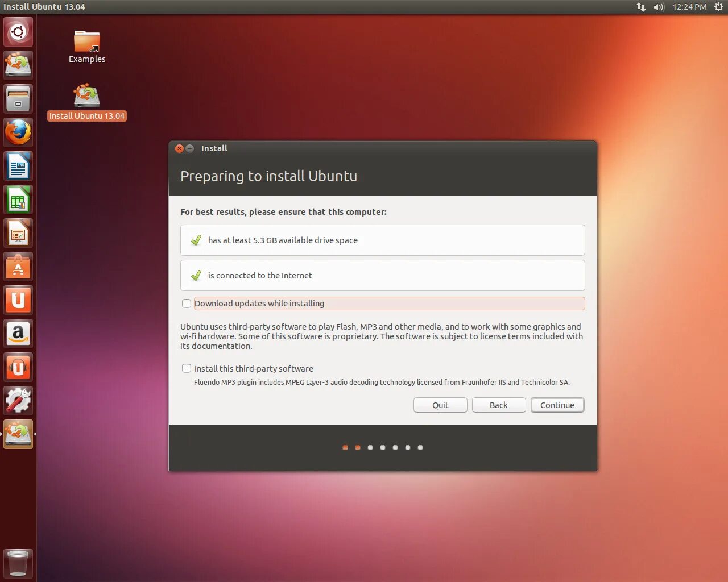Screen dimensions: 728x582
Task: Open the sound volume indicator
Action: tap(659, 7)
